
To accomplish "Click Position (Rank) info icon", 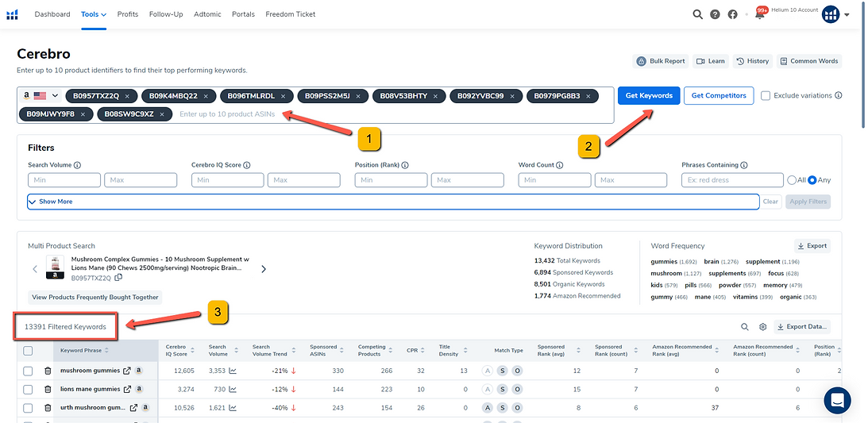I will pos(405,165).
